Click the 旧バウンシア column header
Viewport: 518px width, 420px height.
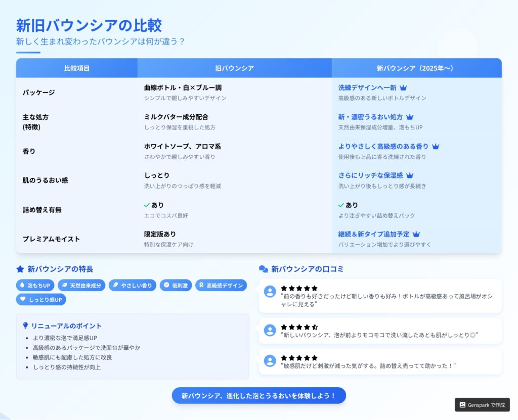click(235, 68)
